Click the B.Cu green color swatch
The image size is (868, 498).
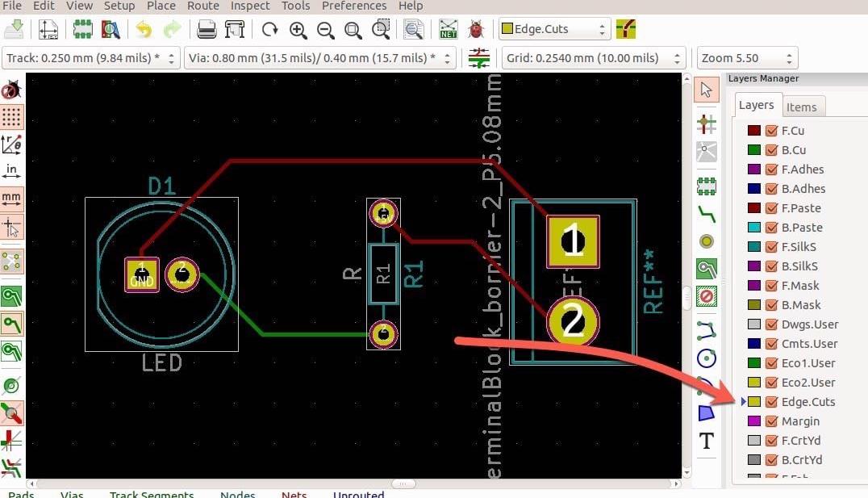pos(754,150)
